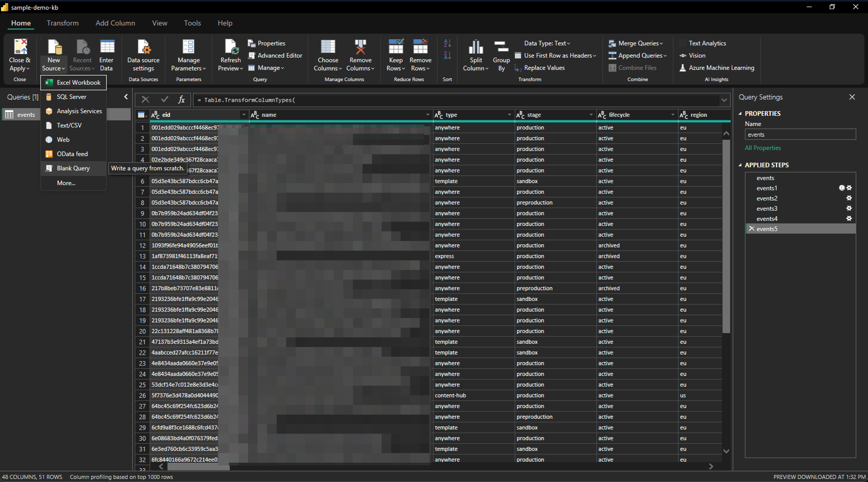Viewport: 868px width, 482px height.
Task: Open Text Analytics AI insight
Action: [703, 43]
